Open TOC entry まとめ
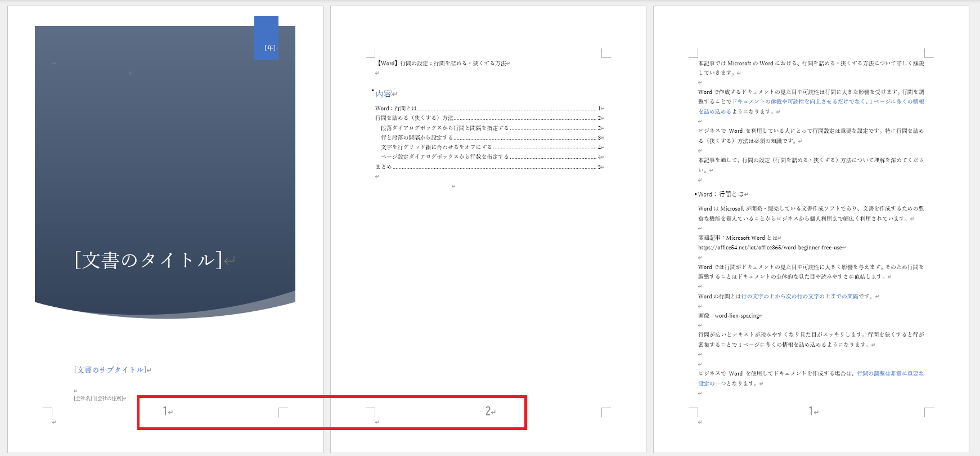Image resolution: width=980 pixels, height=456 pixels. [x=488, y=167]
